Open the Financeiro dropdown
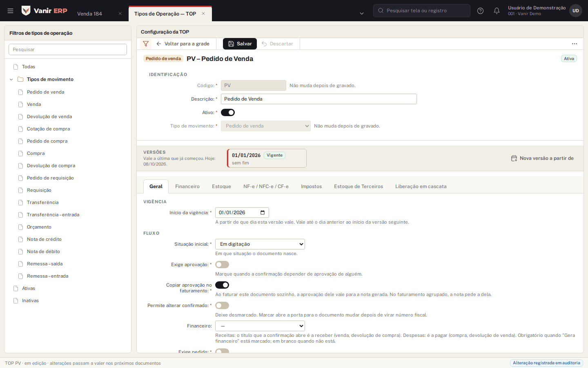 tap(260, 326)
